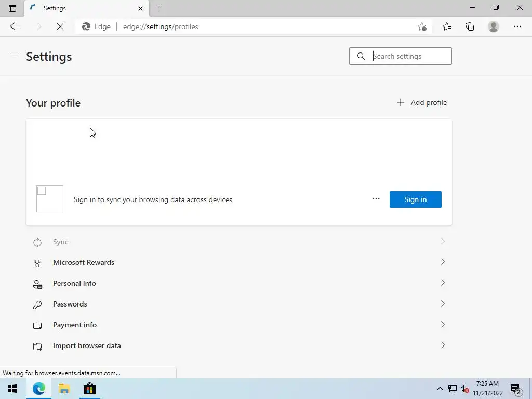Expand Microsoft Rewards via its chevron

[x=443, y=262]
